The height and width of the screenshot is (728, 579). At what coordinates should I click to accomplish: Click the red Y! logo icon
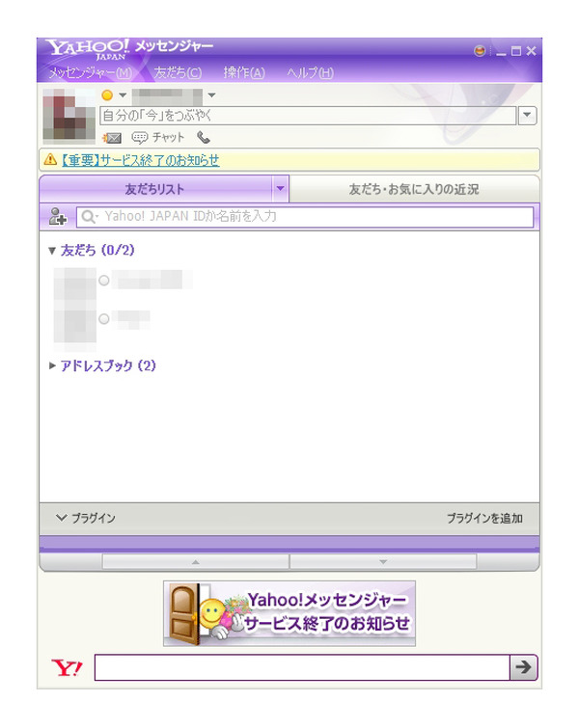[x=67, y=667]
